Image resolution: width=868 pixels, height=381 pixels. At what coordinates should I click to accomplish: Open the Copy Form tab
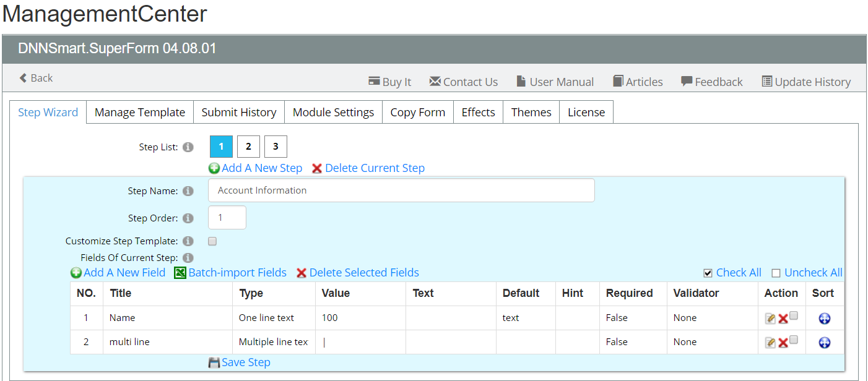pyautogui.click(x=418, y=112)
